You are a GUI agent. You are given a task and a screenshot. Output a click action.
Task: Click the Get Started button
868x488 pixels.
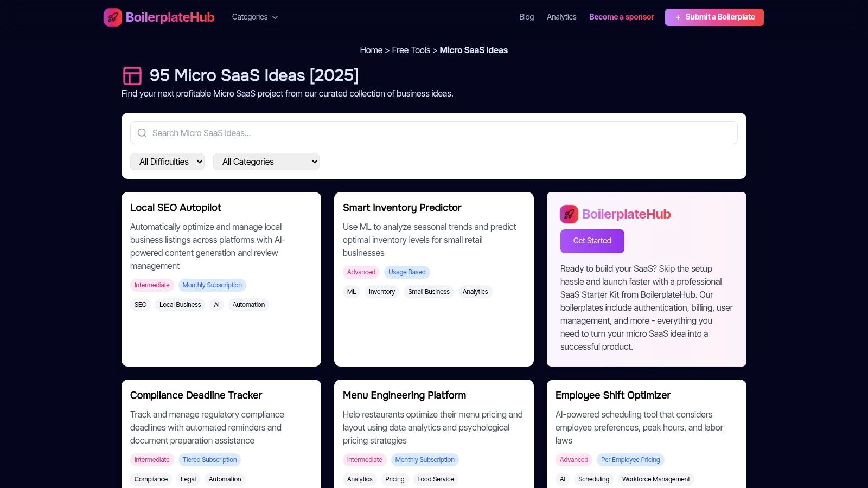(x=592, y=241)
